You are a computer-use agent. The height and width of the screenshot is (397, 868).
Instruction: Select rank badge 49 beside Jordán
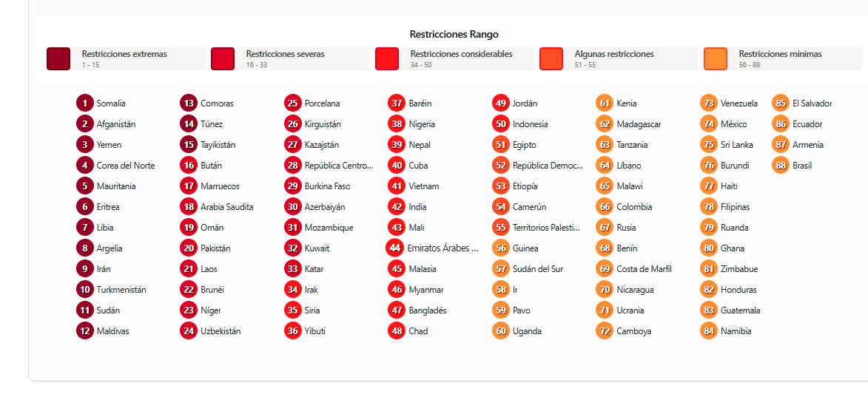coord(501,104)
